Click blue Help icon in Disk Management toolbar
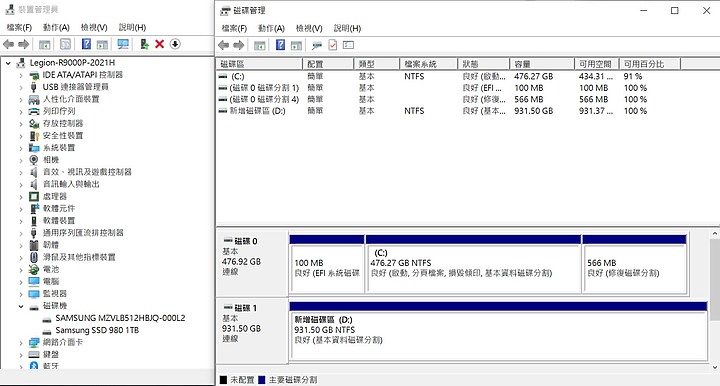Image resolution: width=720 pixels, height=386 pixels. pos(280,45)
